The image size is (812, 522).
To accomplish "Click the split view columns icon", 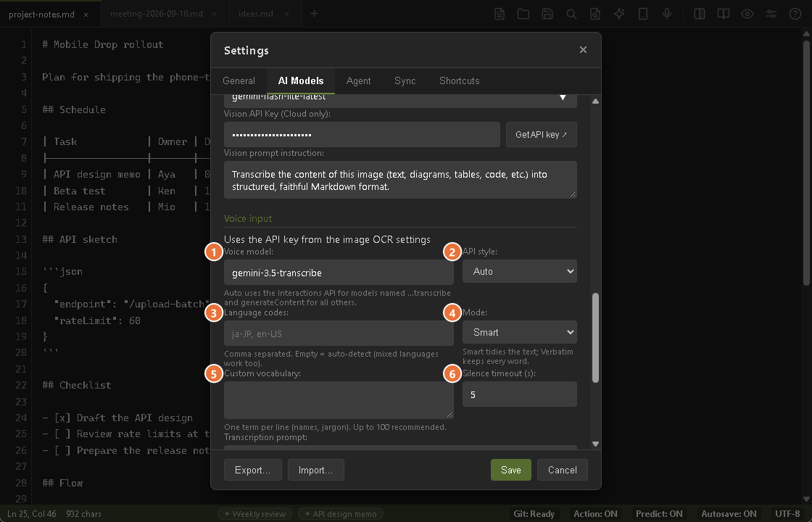I will point(700,14).
